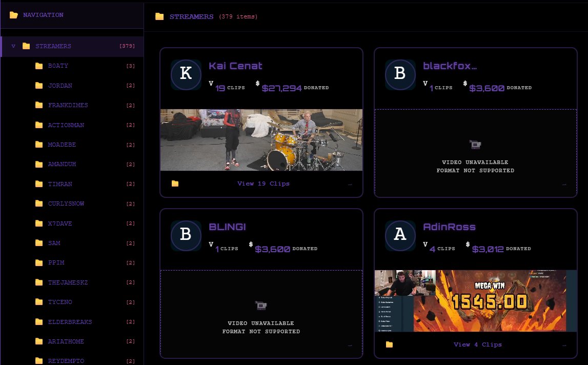Play the Kai Cenat drum clip thumbnail
The width and height of the screenshot is (588, 365).
(x=261, y=140)
